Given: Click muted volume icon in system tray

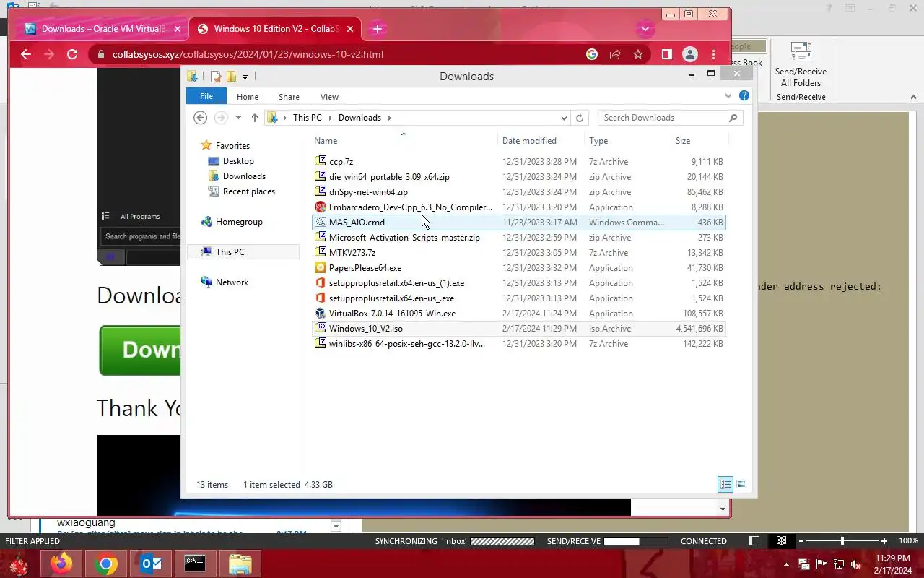Looking at the screenshot, I should (856, 564).
